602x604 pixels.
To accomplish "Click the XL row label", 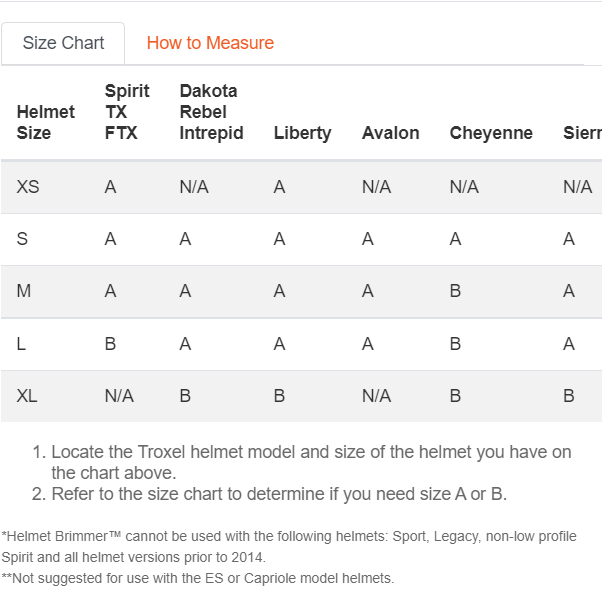I will (x=27, y=396).
